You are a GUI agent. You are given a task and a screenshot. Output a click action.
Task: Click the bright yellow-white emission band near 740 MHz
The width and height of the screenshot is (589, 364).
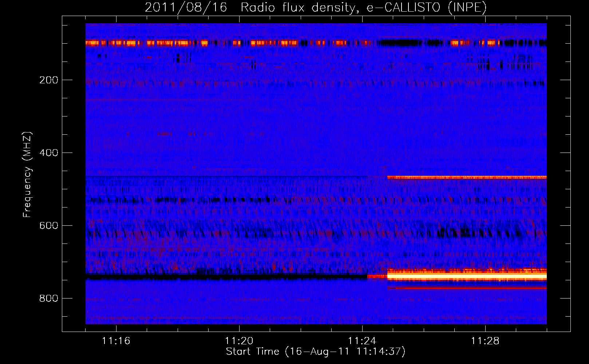(467, 276)
